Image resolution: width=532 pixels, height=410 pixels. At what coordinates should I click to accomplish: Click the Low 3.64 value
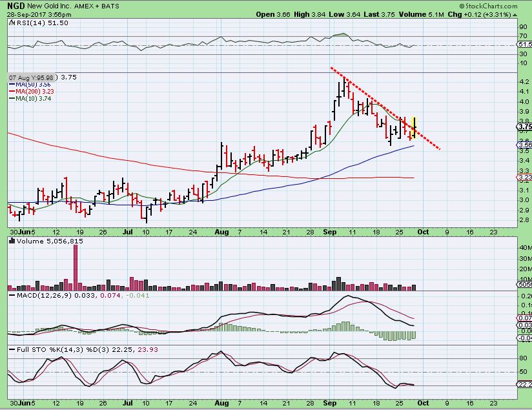(345, 14)
